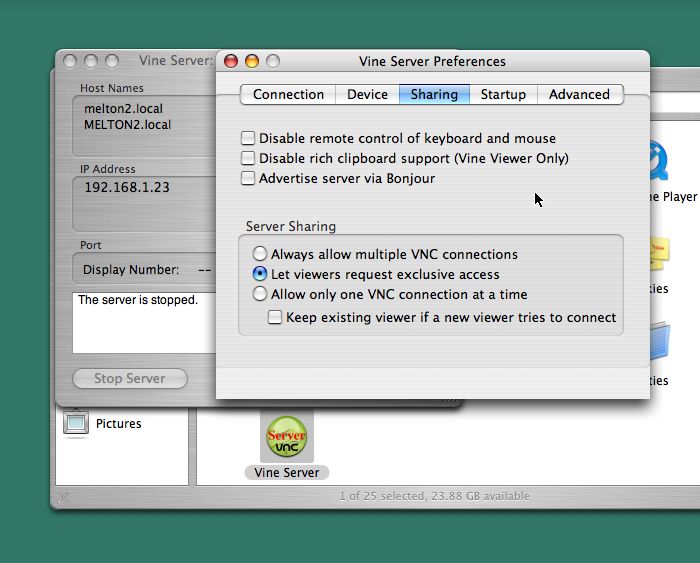Click the Stickies icon in Finder window
700x563 pixels.
[x=660, y=254]
